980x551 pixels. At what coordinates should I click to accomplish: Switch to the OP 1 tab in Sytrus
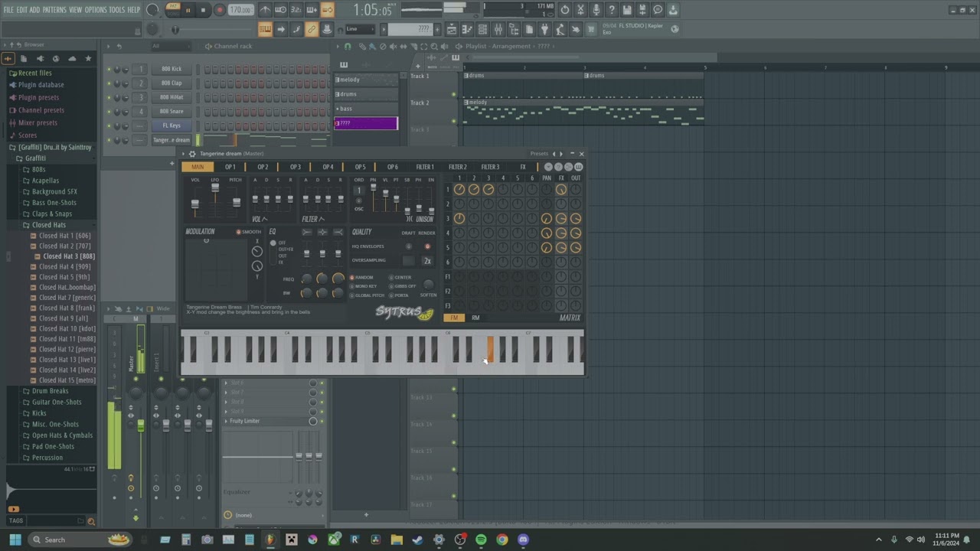point(230,167)
